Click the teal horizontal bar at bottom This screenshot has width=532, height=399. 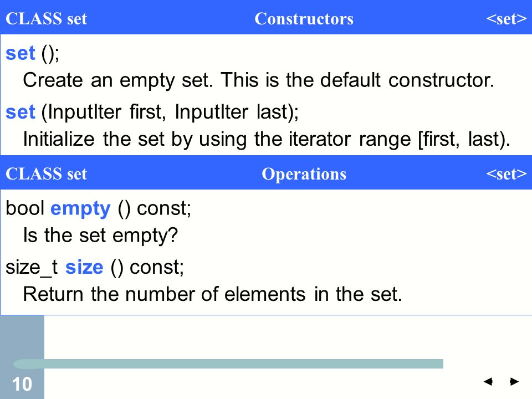point(228,364)
